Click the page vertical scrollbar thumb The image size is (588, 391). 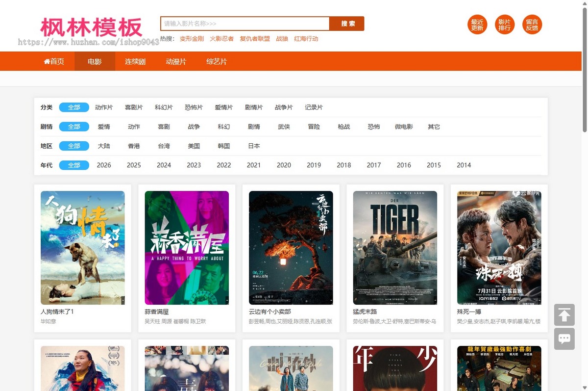pos(585,69)
